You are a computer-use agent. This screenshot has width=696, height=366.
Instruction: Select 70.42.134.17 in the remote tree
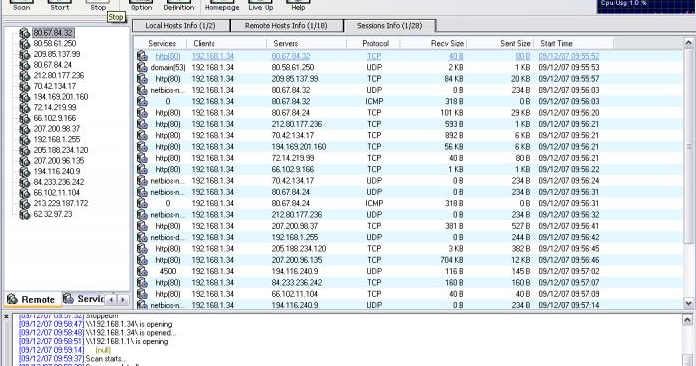tap(55, 86)
